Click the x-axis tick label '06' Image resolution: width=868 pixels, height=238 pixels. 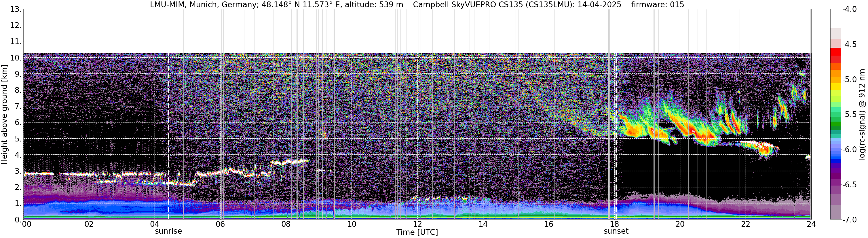[220, 224]
